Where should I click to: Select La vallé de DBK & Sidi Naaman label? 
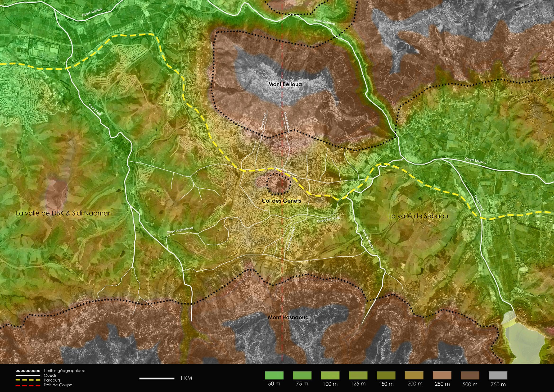point(64,213)
